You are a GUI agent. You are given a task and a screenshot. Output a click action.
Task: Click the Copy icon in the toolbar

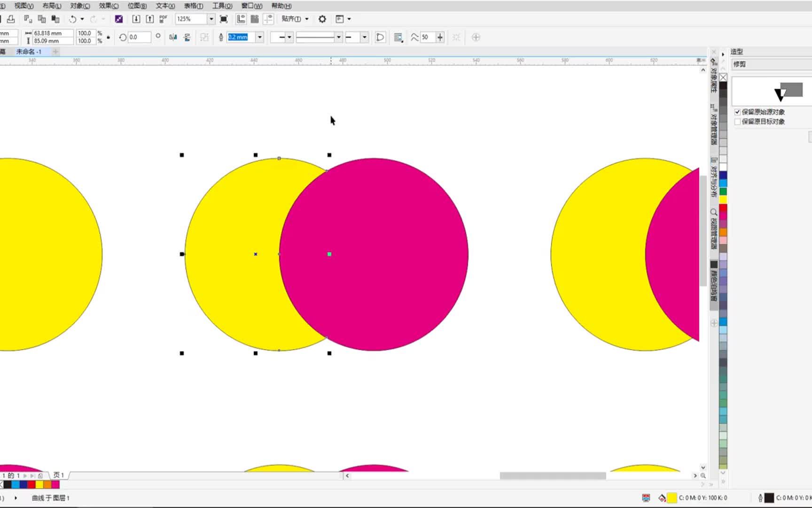pyautogui.click(x=42, y=19)
